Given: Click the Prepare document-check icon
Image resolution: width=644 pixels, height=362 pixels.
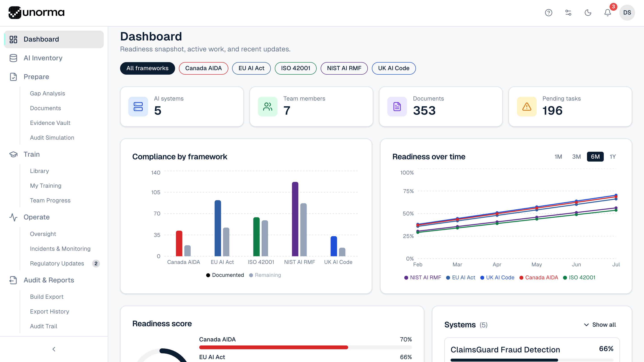Looking at the screenshot, I should click(x=13, y=77).
